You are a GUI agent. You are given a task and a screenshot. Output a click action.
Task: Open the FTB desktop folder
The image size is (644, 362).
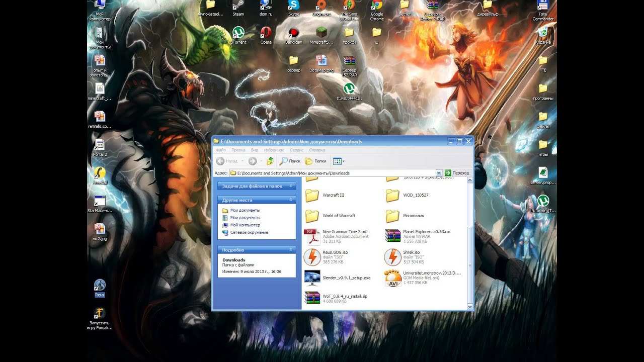[x=543, y=64]
